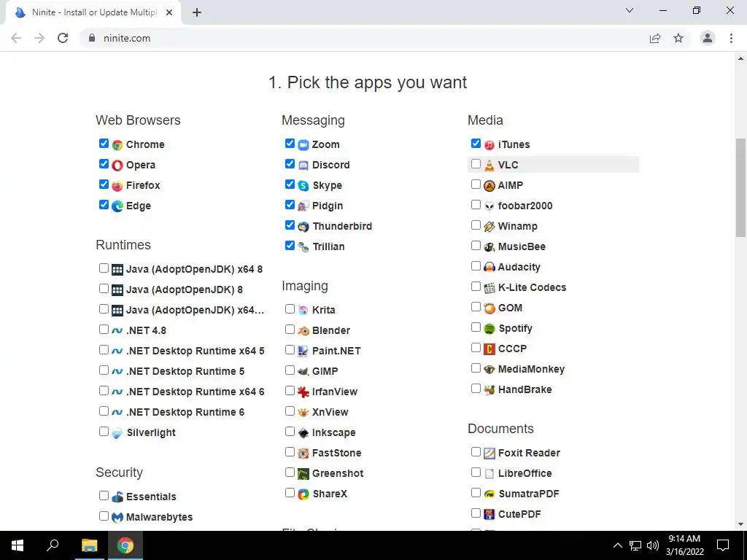Uncheck the Pidgin checkbox
This screenshot has width=747, height=560.
coord(290,205)
